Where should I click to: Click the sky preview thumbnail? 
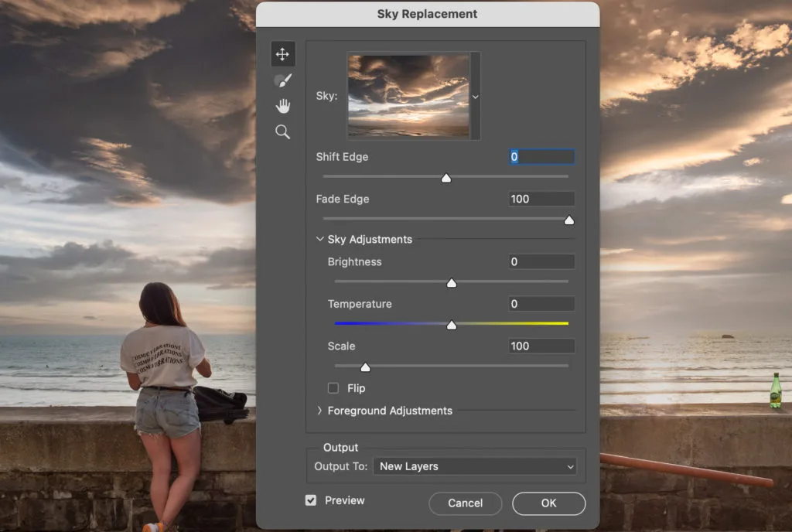point(408,96)
